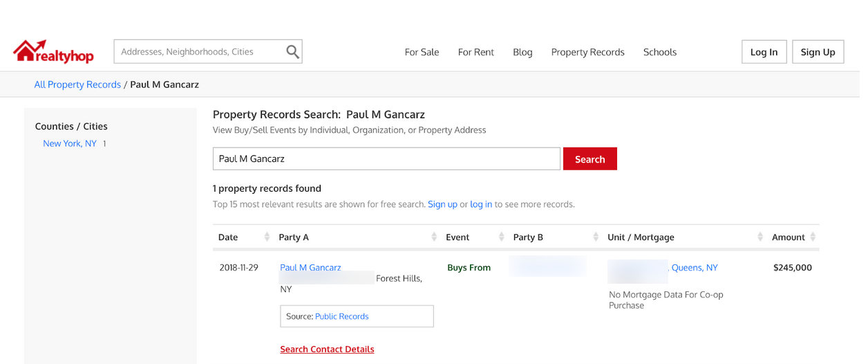Click the RealtyHop logo
The image size is (868, 364).
(x=53, y=52)
